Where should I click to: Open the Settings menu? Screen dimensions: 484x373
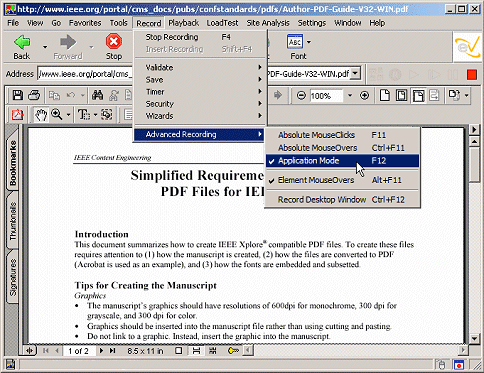pyautogui.click(x=312, y=23)
